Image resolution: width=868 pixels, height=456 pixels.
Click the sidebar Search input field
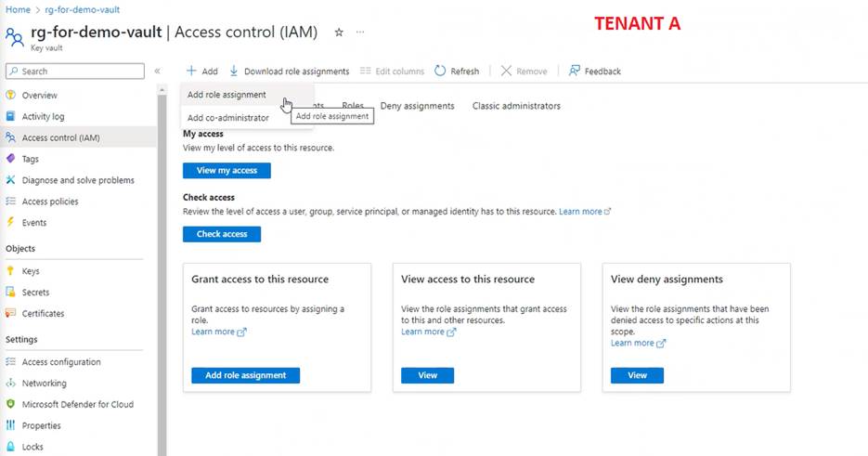[75, 71]
